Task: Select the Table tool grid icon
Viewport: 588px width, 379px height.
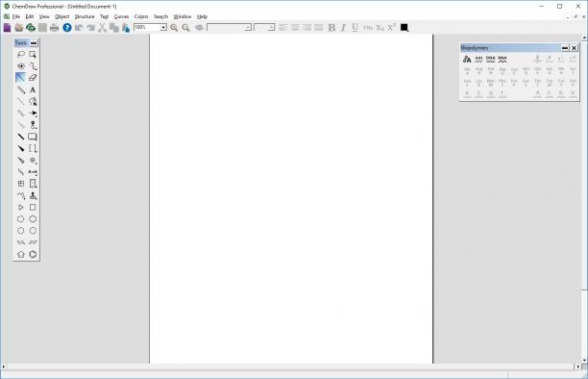Action: pyautogui.click(x=21, y=184)
